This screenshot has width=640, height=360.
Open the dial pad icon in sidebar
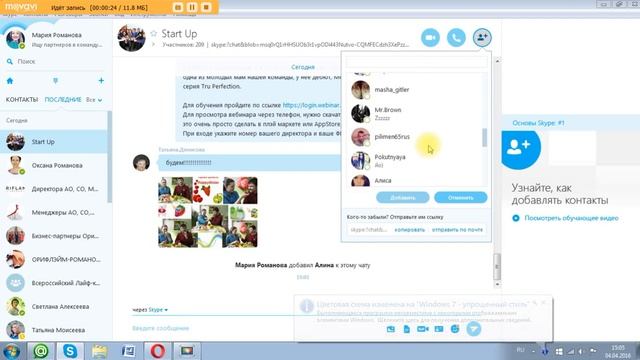pos(56,81)
